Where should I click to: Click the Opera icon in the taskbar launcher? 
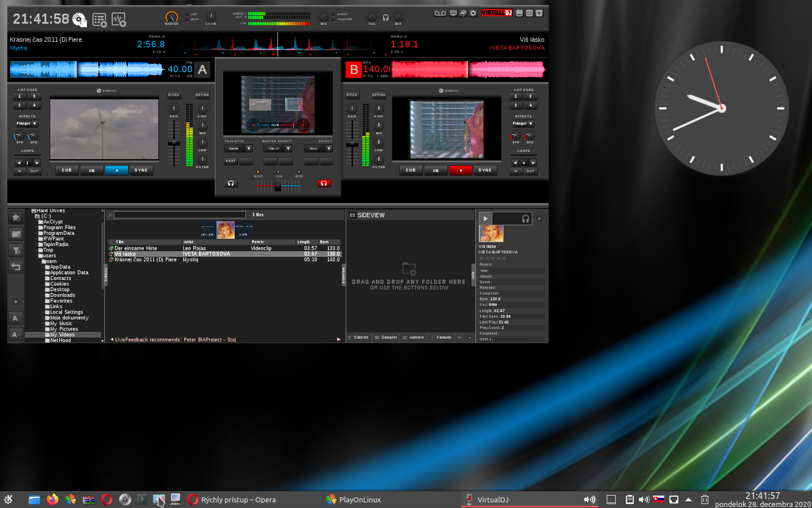click(x=107, y=500)
